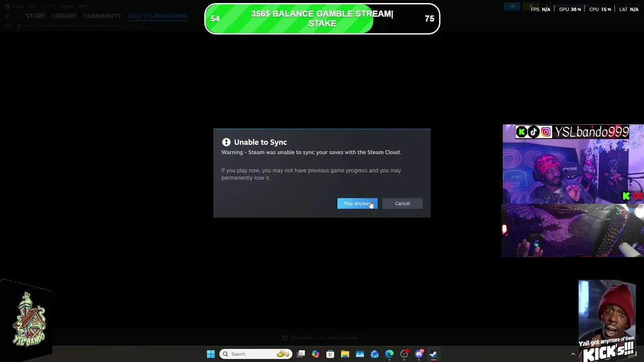Click the Kick logo on the webcam overlay
Image resolution: width=644 pixels, height=362 pixels.
tap(521, 132)
